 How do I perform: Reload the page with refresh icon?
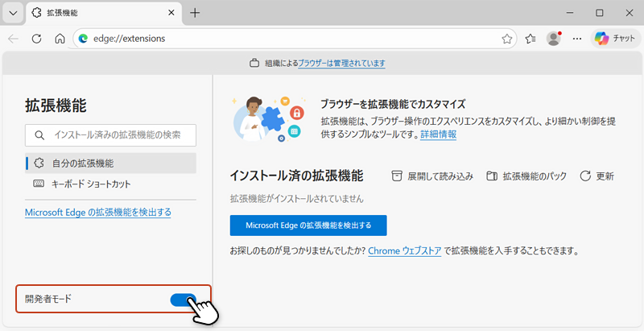pyautogui.click(x=36, y=39)
